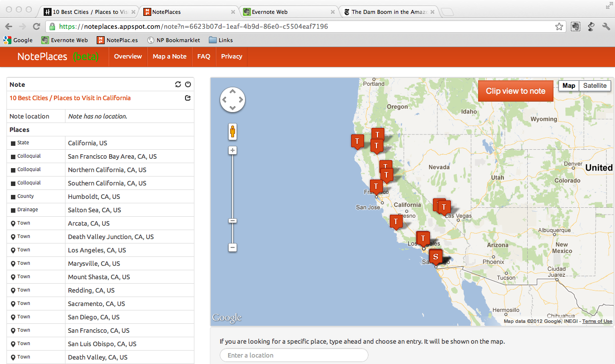This screenshot has height=364, width=615.
Task: Select Sacramento, CA, US row
Action: [x=100, y=304]
